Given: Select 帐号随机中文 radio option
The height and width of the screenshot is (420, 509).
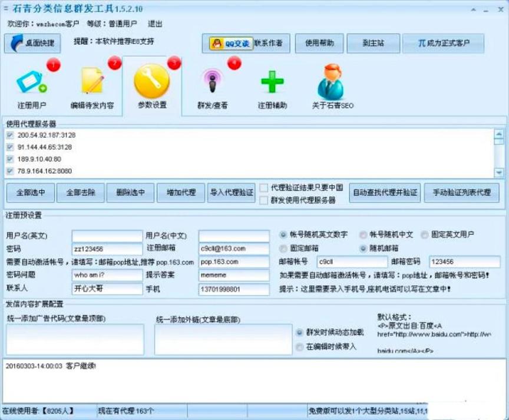Looking at the screenshot, I should (363, 234).
